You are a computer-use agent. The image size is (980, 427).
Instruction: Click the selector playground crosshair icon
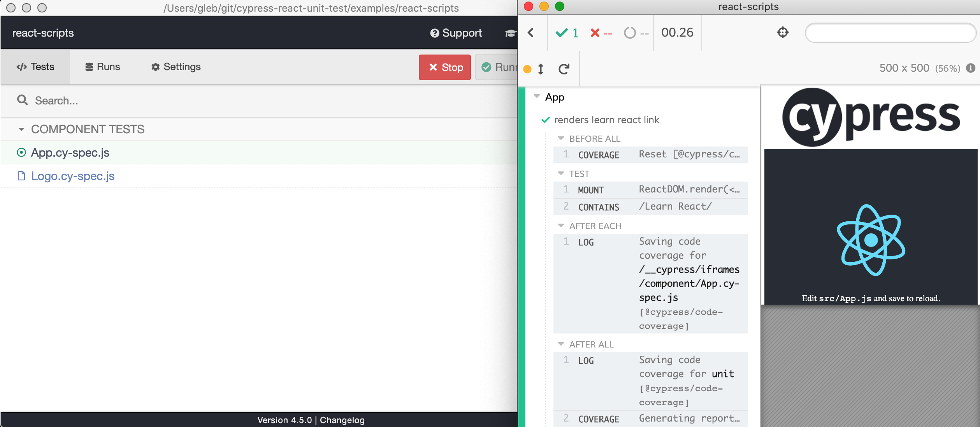click(x=783, y=33)
